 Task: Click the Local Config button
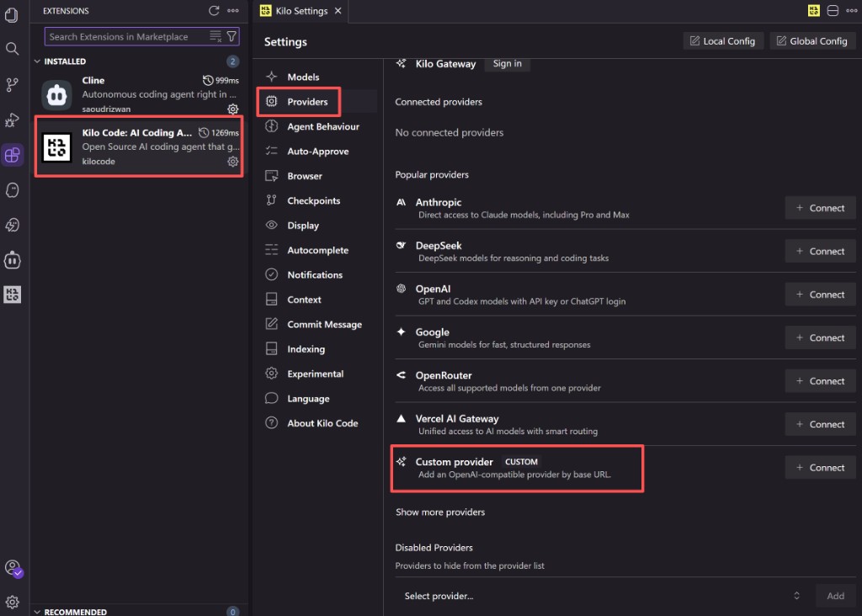click(723, 41)
